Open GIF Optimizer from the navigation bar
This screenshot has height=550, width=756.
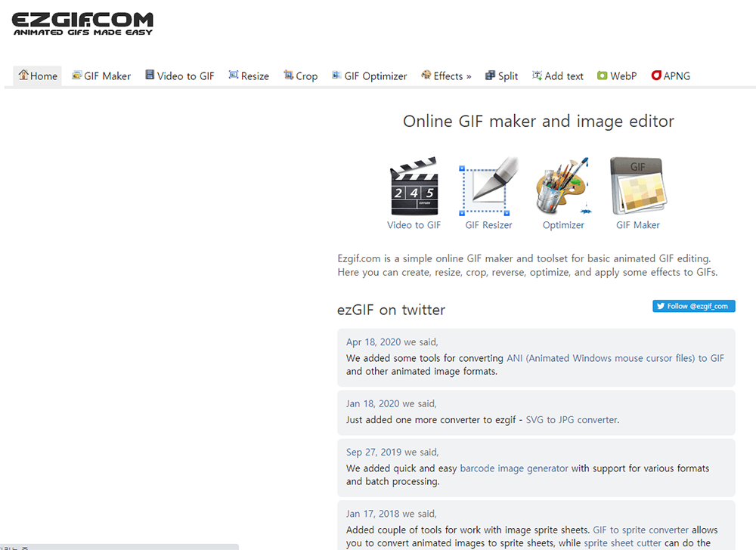point(370,76)
